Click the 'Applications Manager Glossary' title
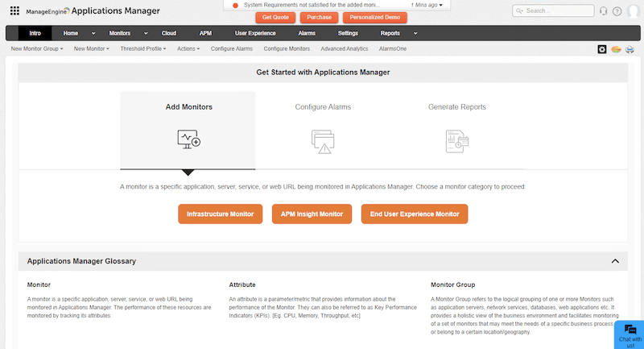The image size is (644, 349). 81,261
